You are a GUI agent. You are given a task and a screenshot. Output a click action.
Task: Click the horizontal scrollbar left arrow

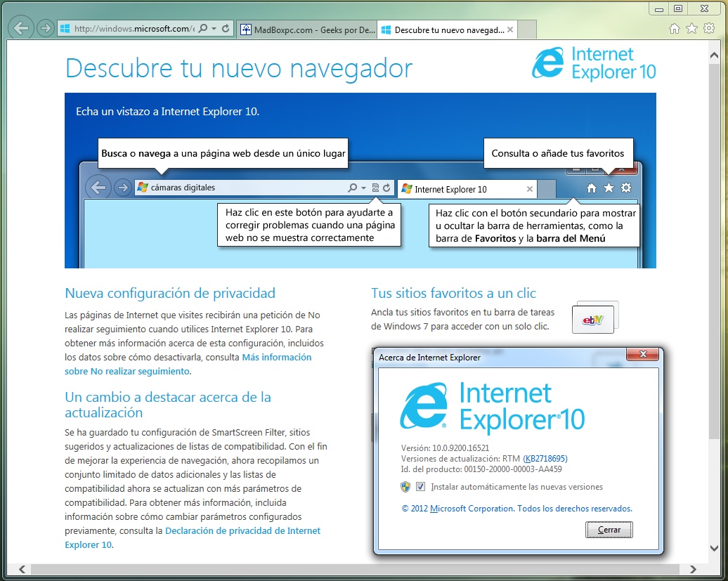(22, 569)
